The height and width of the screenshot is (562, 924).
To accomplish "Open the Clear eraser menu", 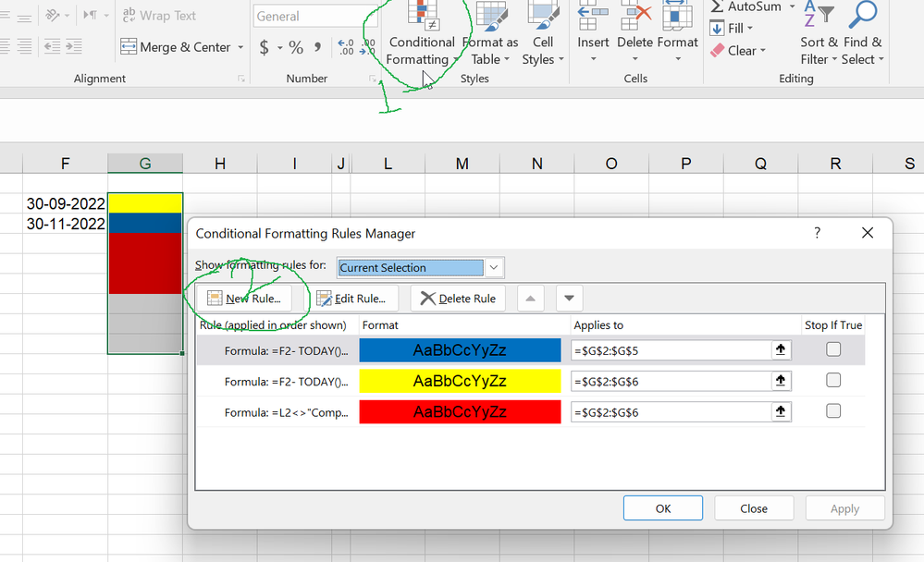I will (738, 51).
